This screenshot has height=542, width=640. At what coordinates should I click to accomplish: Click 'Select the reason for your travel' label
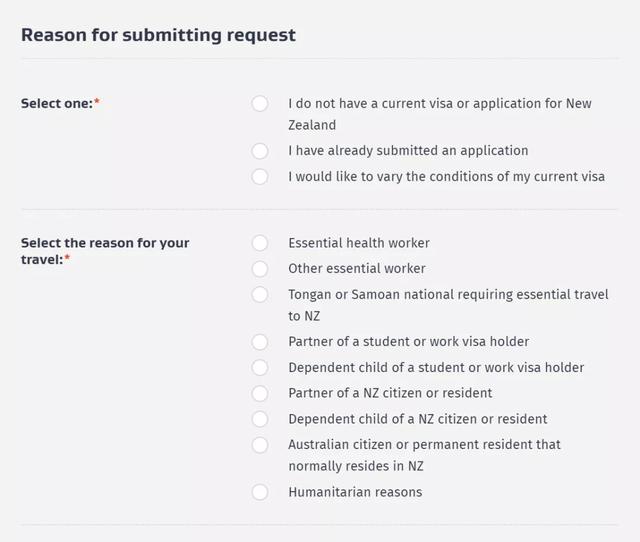pos(105,251)
